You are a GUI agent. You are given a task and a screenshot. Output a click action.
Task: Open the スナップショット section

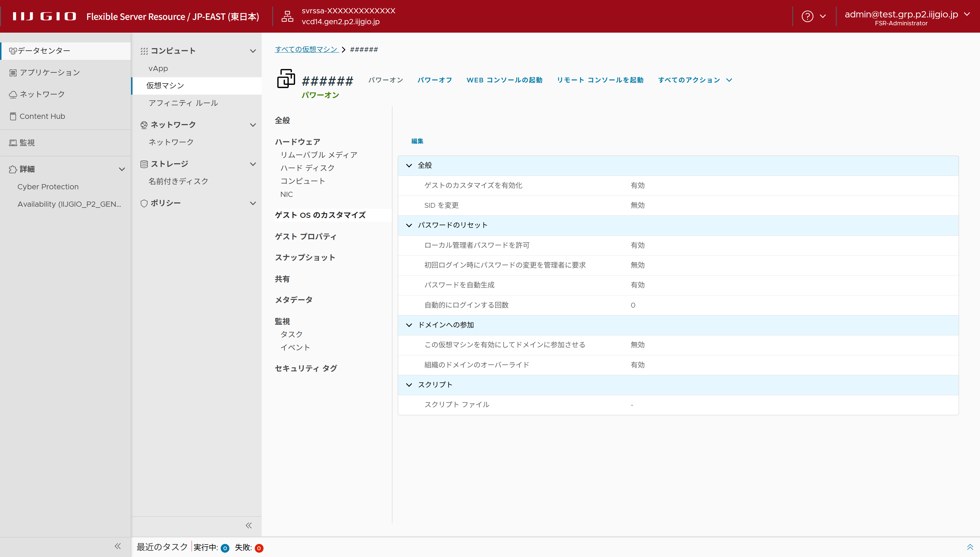[305, 258]
